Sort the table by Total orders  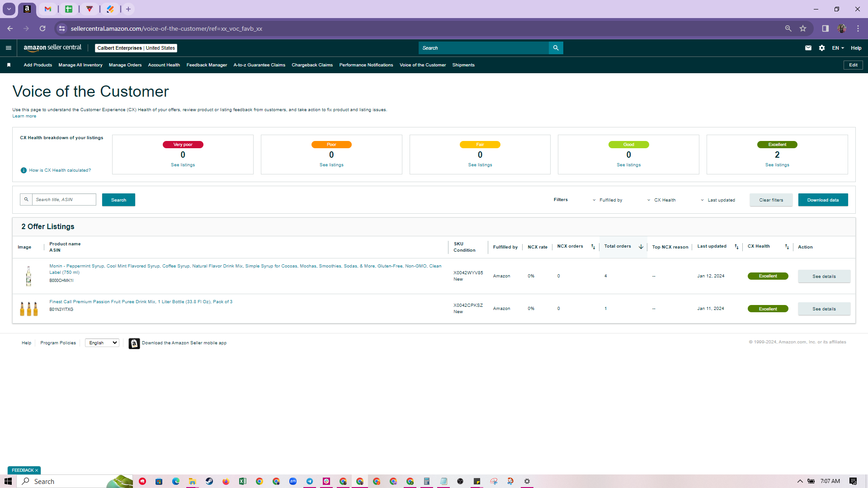(641, 247)
